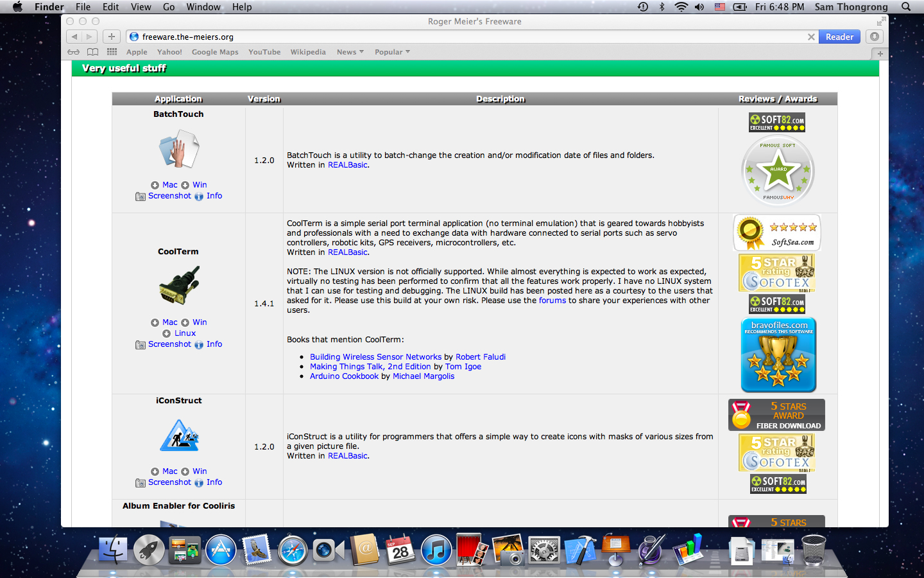Go forward with the forward arrow
924x578 pixels.
(x=90, y=37)
